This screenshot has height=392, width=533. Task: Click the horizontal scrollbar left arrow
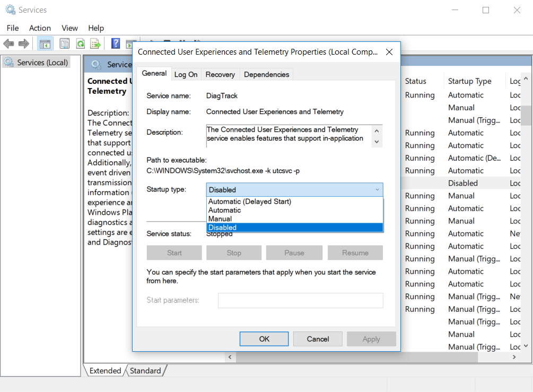click(x=230, y=356)
